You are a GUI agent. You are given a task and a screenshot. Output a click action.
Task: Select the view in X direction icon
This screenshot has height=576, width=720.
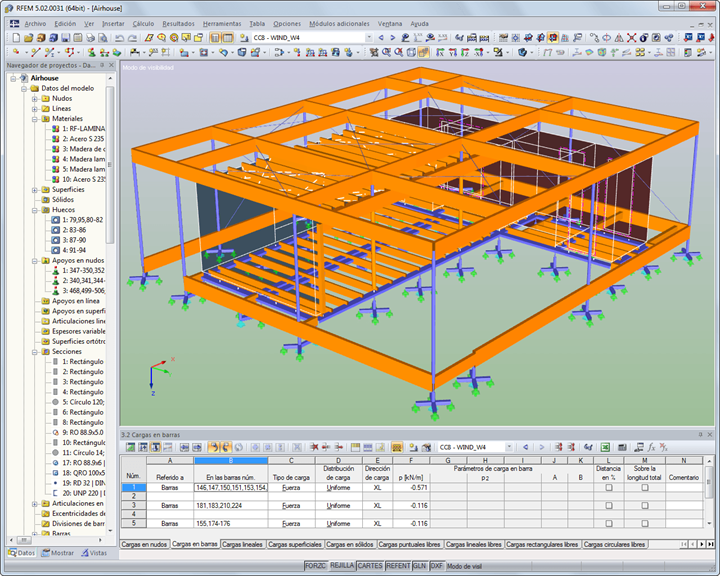click(x=440, y=52)
